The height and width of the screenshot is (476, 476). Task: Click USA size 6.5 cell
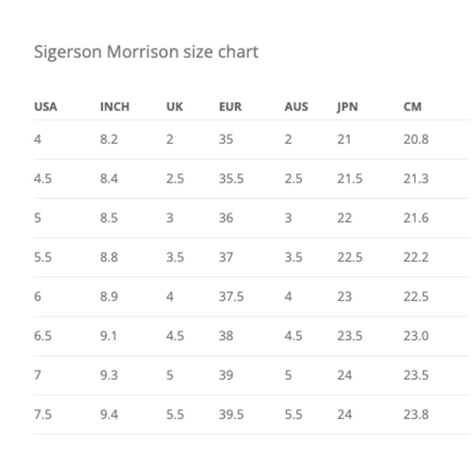(x=43, y=336)
